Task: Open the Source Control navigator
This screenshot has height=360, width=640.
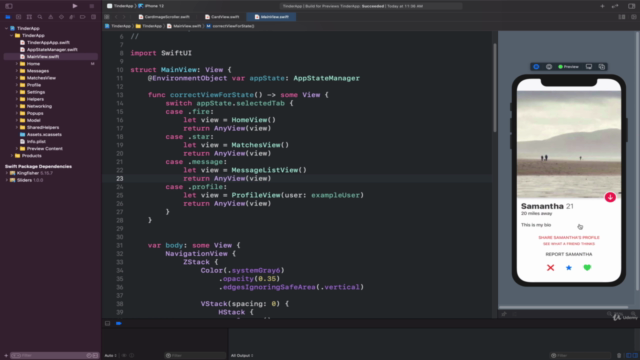Action: (18, 17)
